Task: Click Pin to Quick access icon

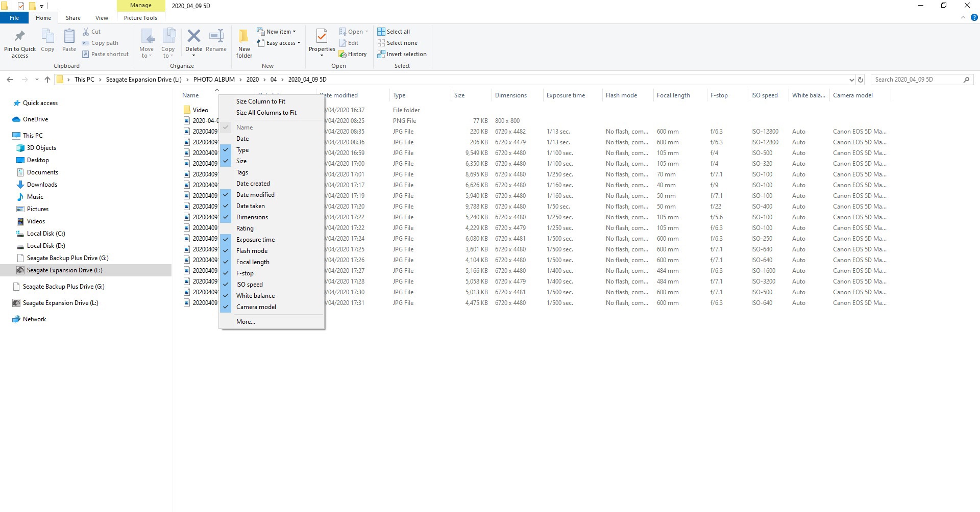Action: 20,37
